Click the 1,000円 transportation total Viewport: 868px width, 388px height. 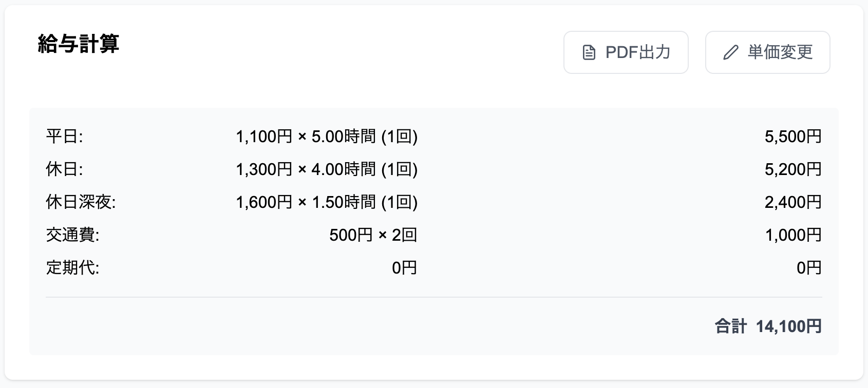pos(792,235)
